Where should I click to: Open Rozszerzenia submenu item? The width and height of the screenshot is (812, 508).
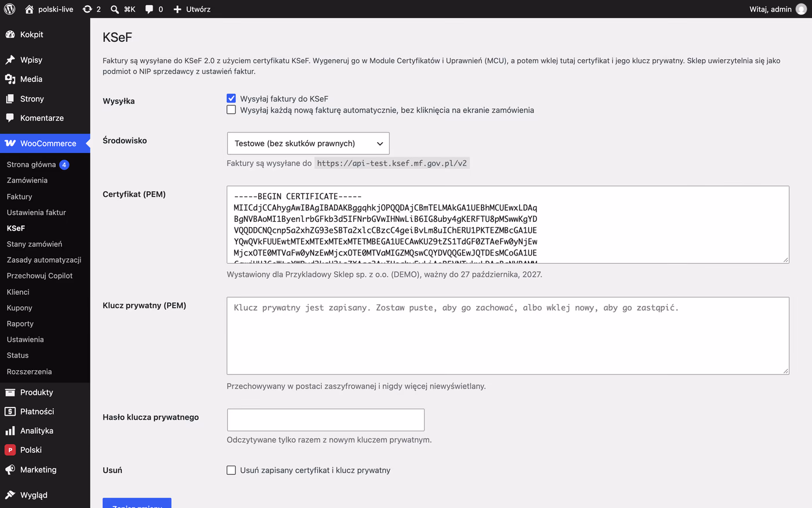click(30, 372)
